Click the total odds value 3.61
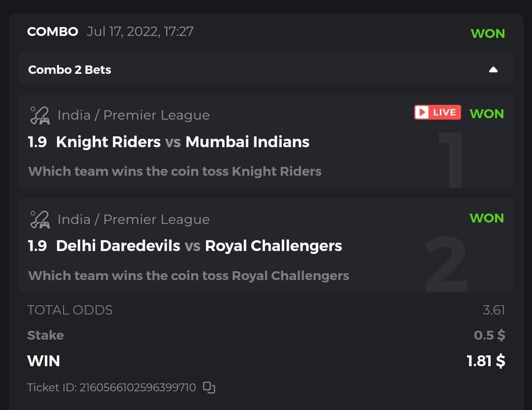 tap(494, 310)
